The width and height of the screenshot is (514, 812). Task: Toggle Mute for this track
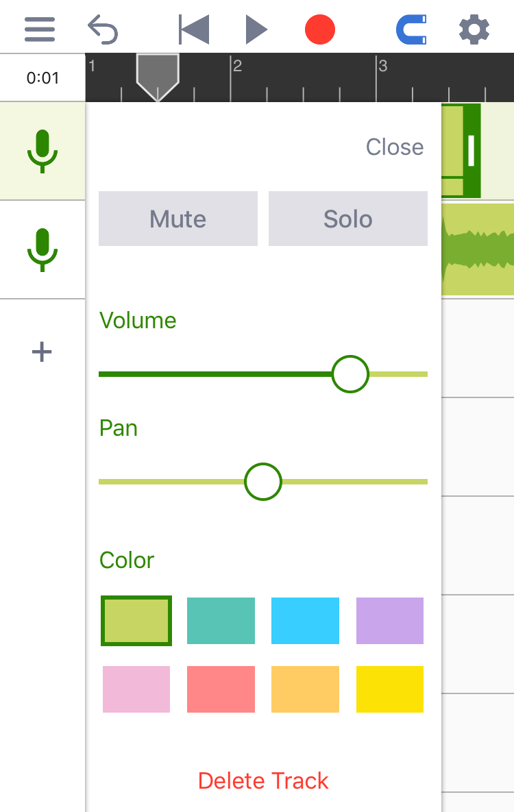[x=178, y=219]
